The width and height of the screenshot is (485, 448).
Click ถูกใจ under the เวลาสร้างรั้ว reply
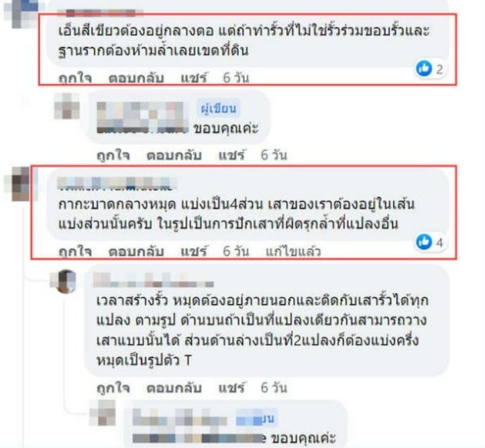[x=113, y=388]
